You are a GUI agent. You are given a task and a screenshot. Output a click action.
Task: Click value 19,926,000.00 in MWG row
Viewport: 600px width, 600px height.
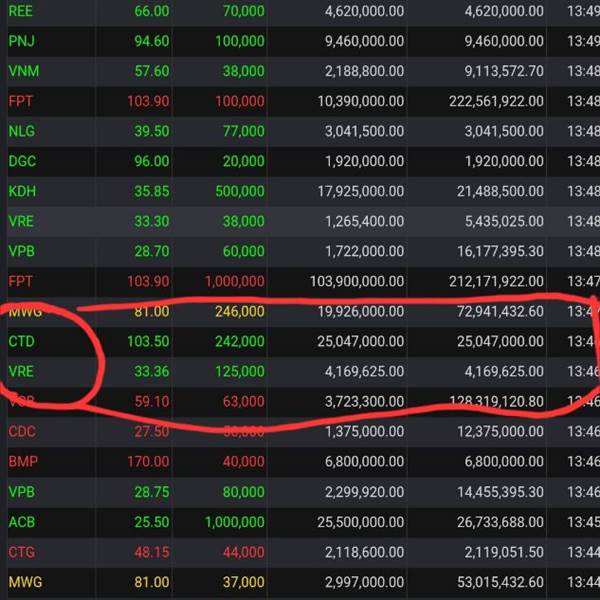(x=360, y=311)
